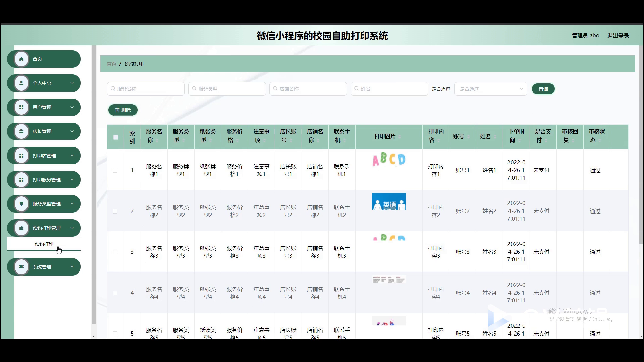644x362 pixels.
Task: Expand 打印店管理 menu chevron
Action: pyautogui.click(x=72, y=156)
